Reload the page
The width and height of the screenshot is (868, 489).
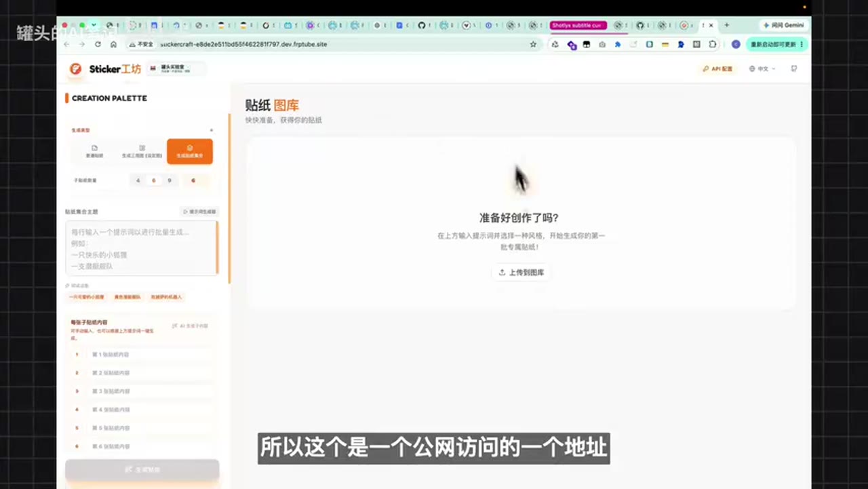click(x=98, y=44)
